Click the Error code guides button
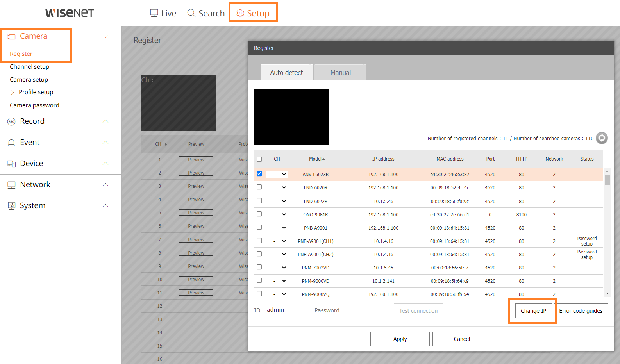This screenshot has height=364, width=620. [x=581, y=311]
